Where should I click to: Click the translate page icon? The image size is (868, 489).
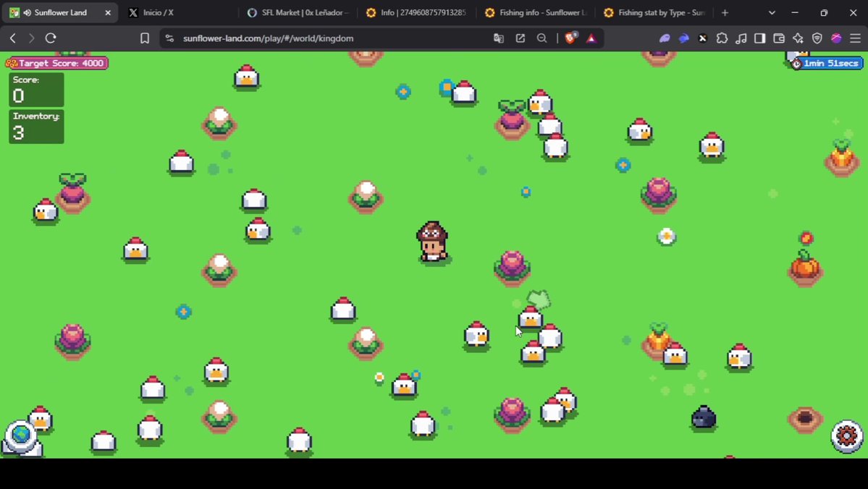pos(499,38)
